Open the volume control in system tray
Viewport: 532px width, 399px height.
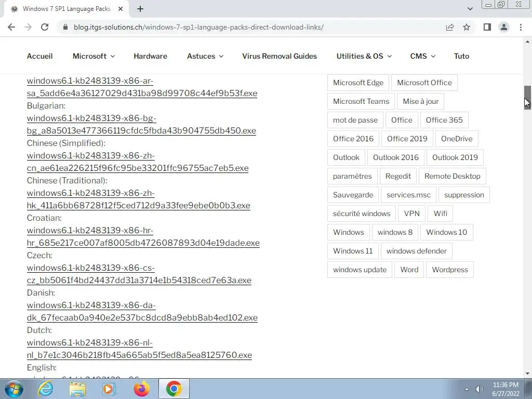[479, 389]
